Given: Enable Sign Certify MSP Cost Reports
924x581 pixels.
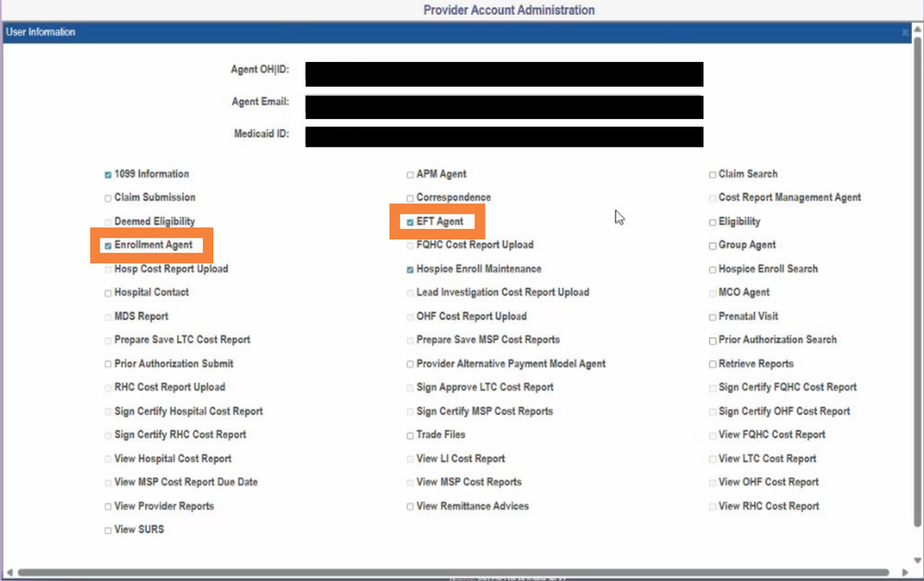Looking at the screenshot, I should tap(410, 412).
